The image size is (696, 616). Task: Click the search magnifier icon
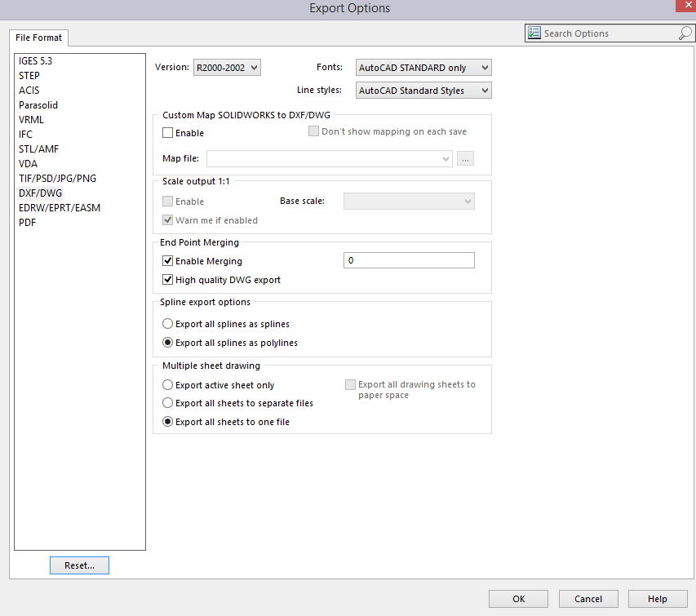[685, 33]
